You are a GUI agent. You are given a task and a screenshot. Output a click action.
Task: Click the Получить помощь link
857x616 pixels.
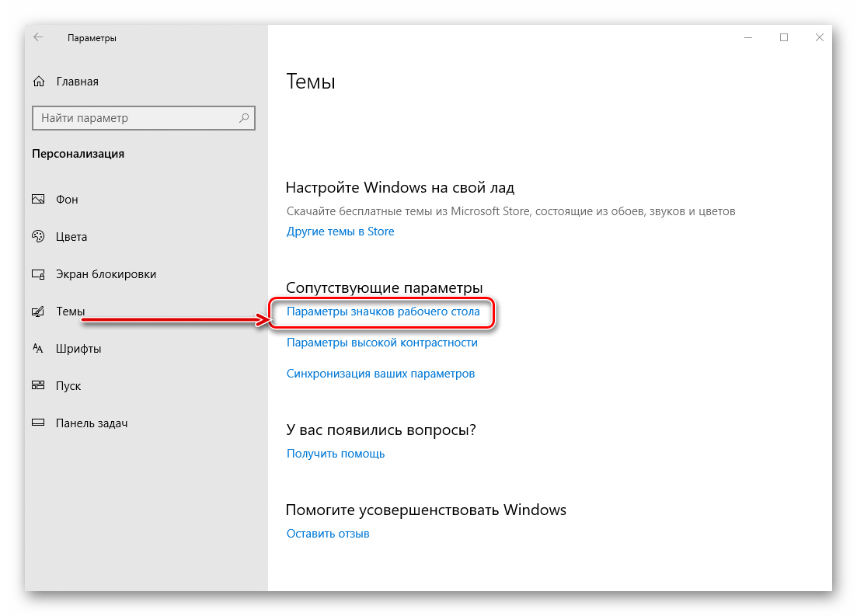(336, 454)
